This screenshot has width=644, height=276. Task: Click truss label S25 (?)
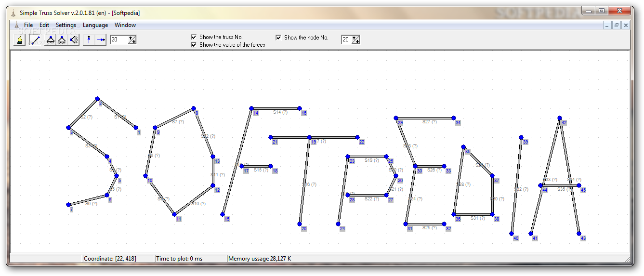429,228
